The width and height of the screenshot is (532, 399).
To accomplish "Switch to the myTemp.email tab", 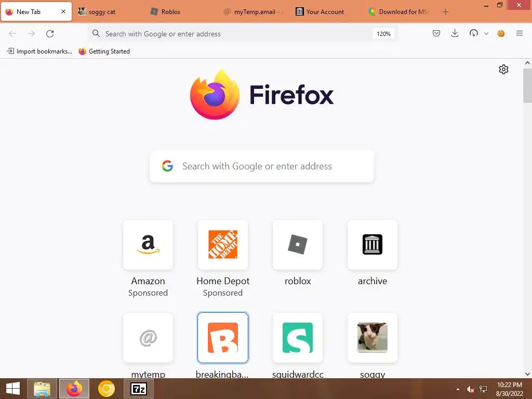I will pyautogui.click(x=255, y=12).
